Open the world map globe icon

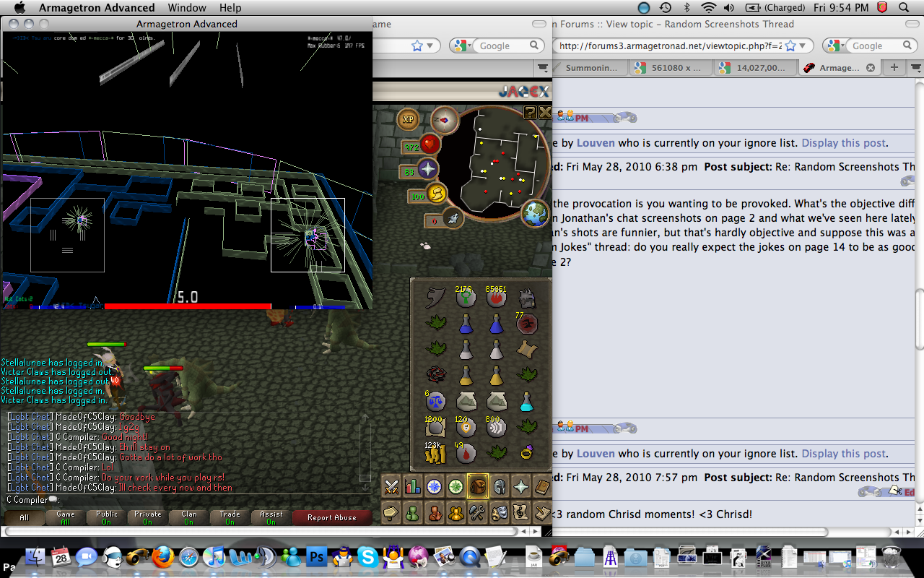(x=535, y=215)
